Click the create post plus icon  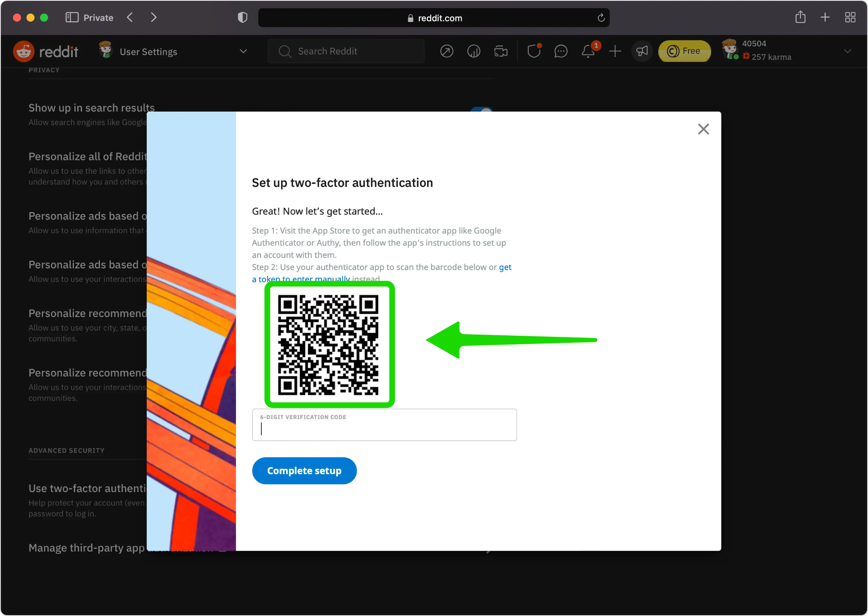pos(615,51)
